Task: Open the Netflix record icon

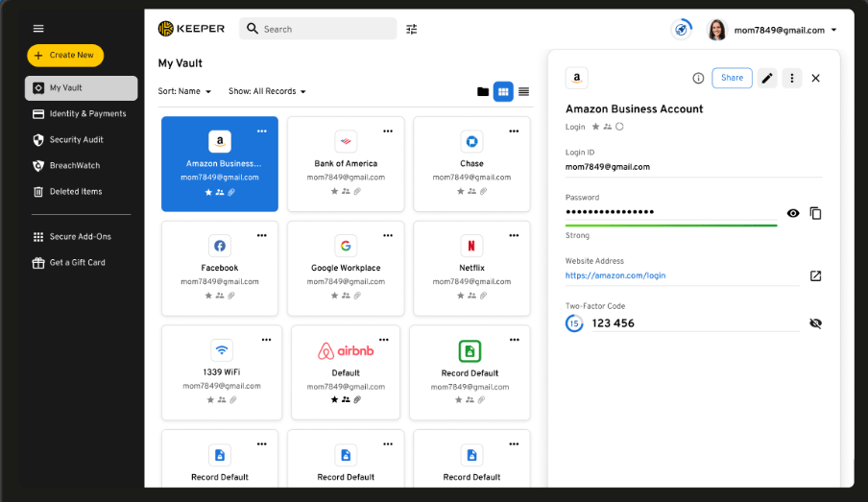Action: point(471,246)
